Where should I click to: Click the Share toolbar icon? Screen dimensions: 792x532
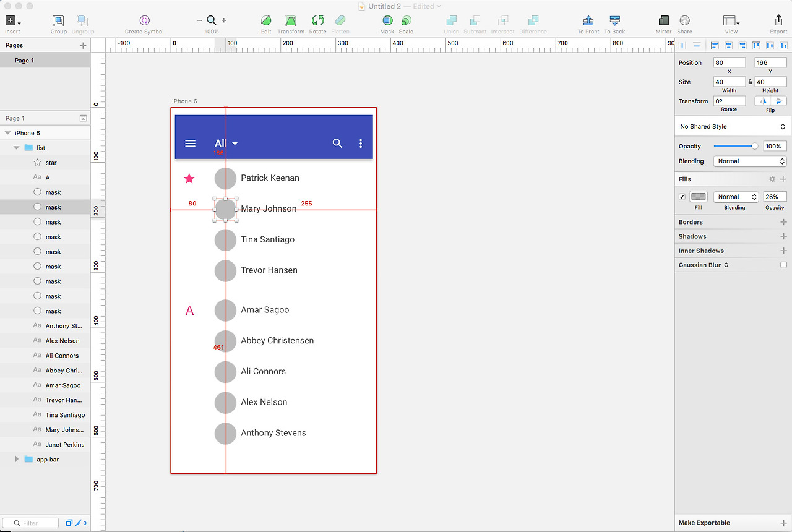point(684,20)
